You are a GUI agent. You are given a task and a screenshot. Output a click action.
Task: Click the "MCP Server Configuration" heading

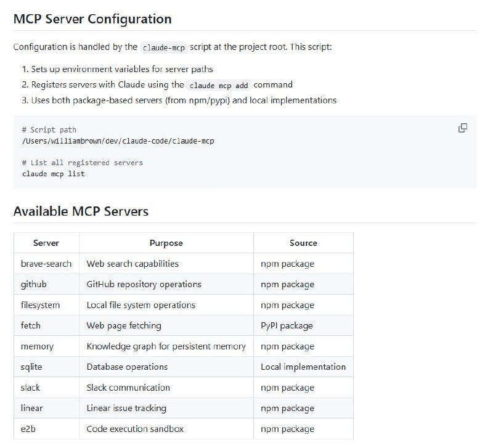tap(92, 18)
